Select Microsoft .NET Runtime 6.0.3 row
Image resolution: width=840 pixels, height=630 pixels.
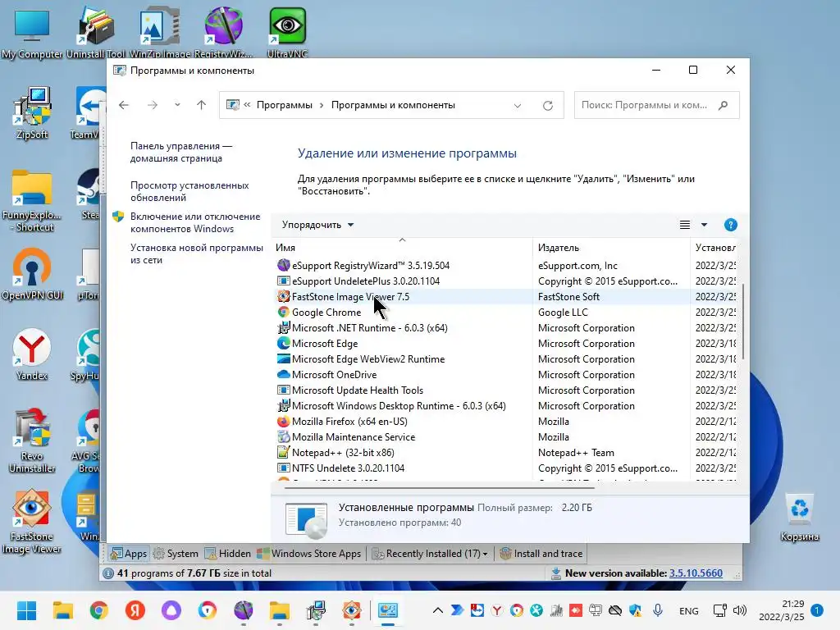(505, 328)
